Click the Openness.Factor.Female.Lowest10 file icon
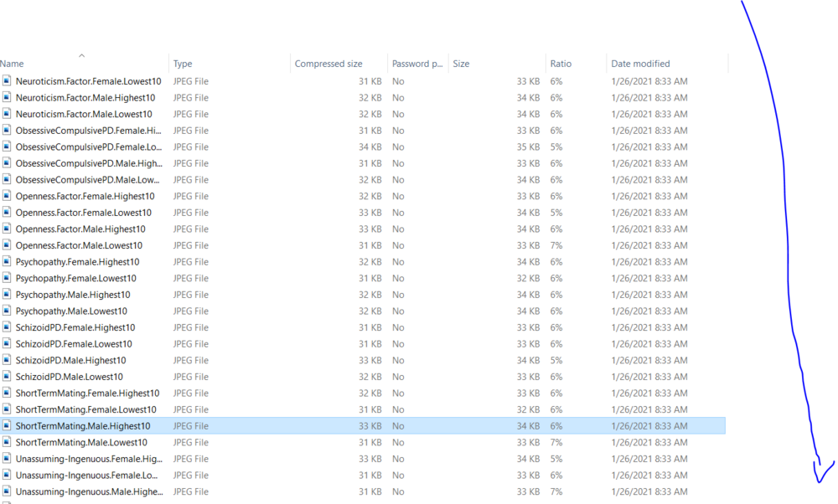The width and height of the screenshot is (838, 504). [7, 213]
